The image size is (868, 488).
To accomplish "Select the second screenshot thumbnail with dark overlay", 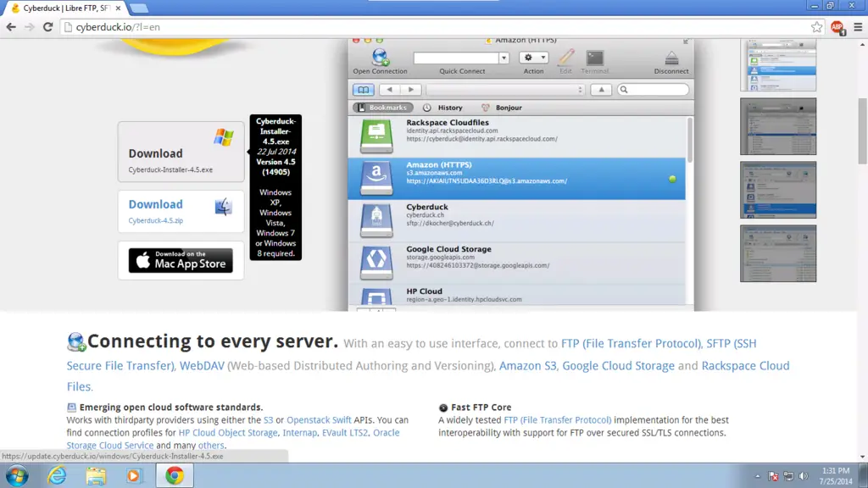I will click(x=778, y=127).
